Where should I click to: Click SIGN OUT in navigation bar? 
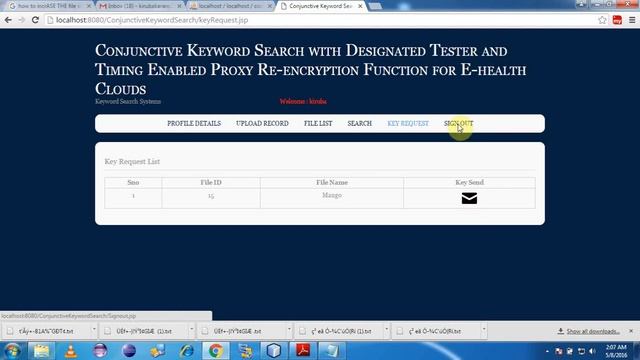[458, 123]
